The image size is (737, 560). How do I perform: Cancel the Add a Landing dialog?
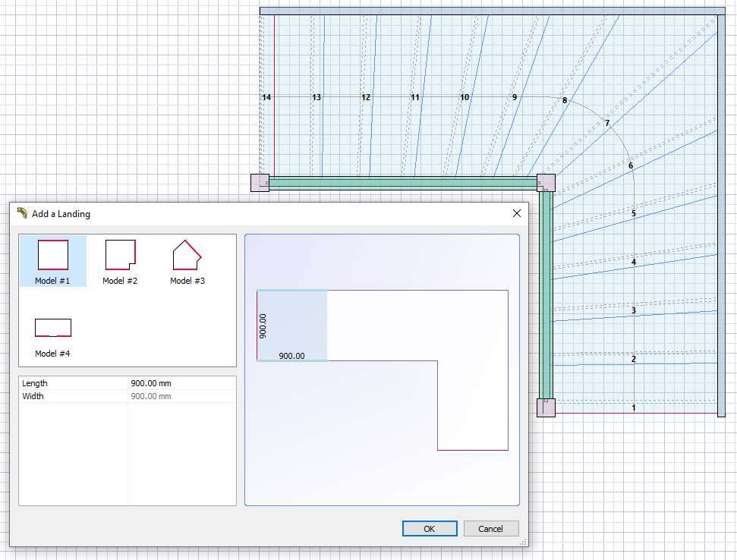[x=491, y=529]
